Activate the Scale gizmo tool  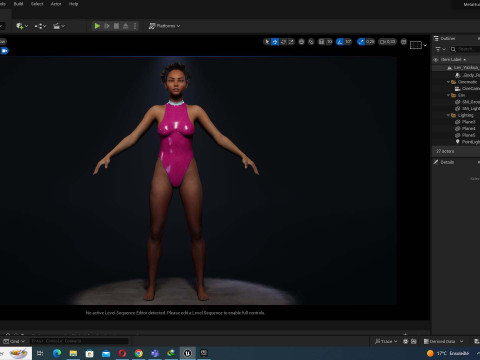(x=291, y=42)
